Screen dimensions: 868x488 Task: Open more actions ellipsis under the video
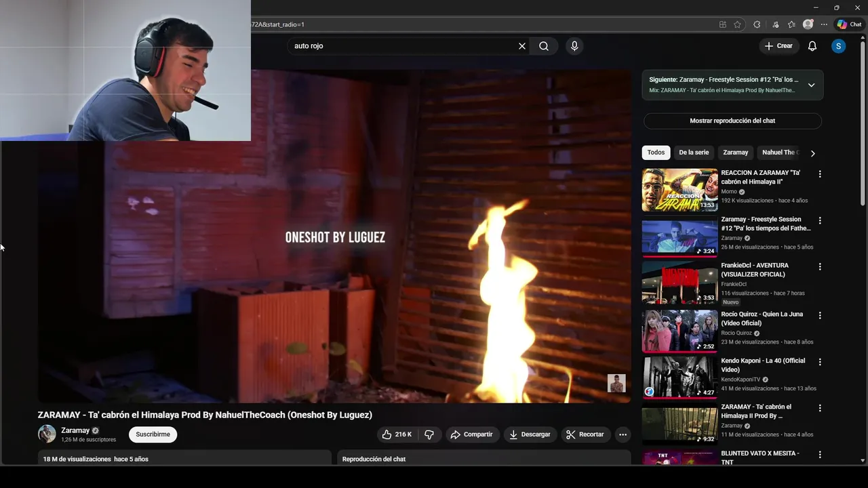[x=623, y=434]
